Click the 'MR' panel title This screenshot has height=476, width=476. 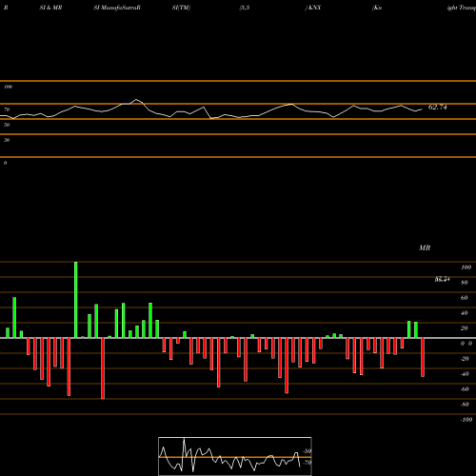(425, 248)
